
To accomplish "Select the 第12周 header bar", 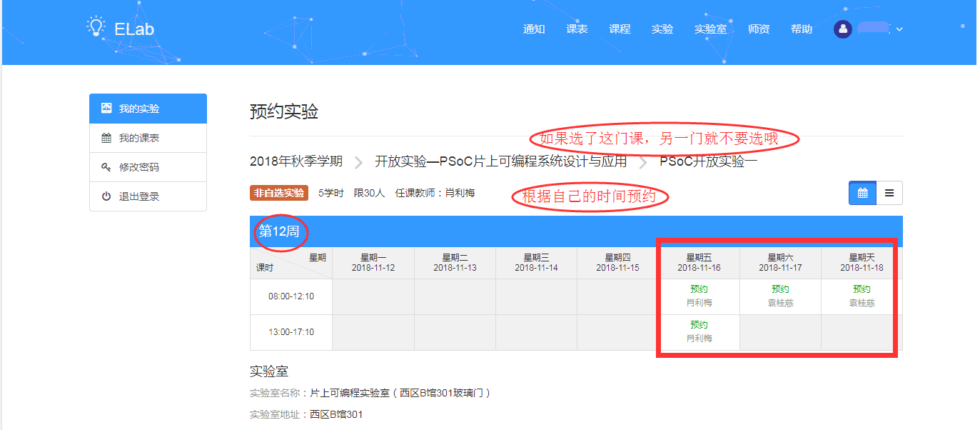I will [x=281, y=231].
